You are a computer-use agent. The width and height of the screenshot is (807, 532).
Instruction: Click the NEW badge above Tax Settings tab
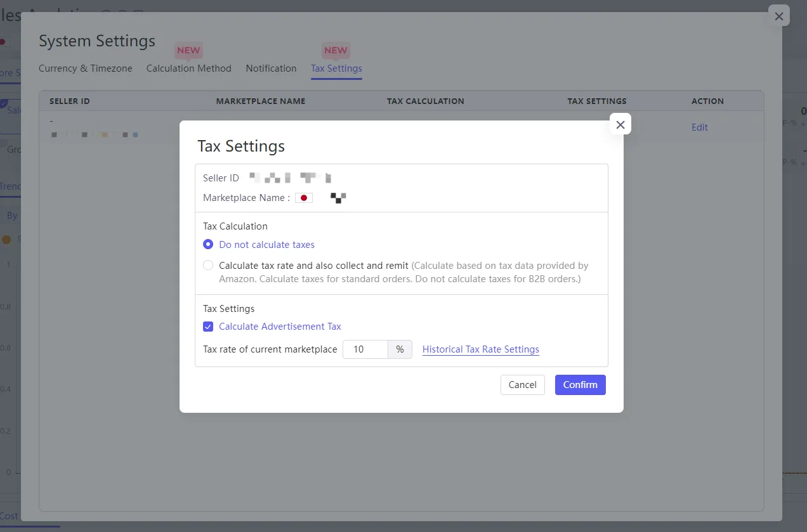click(x=336, y=51)
